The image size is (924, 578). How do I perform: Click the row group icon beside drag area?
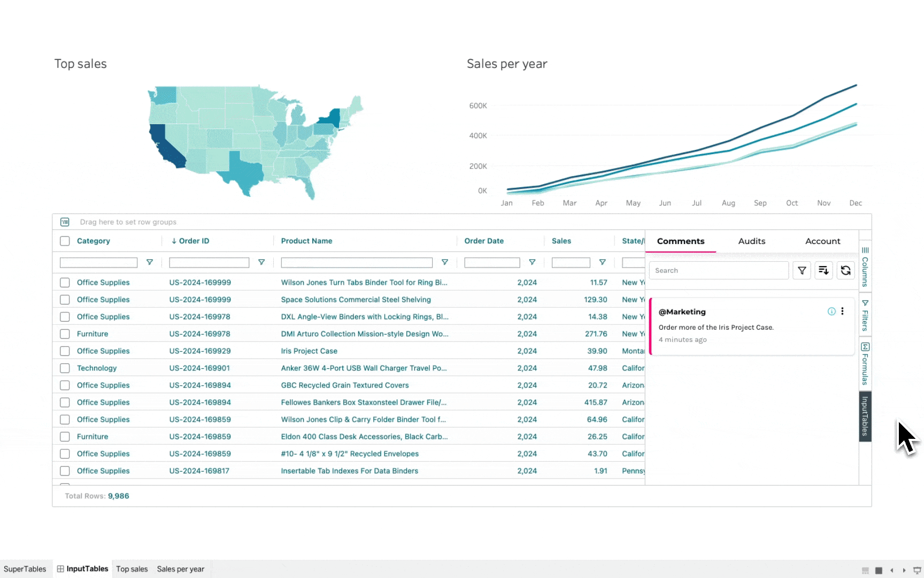pyautogui.click(x=65, y=222)
